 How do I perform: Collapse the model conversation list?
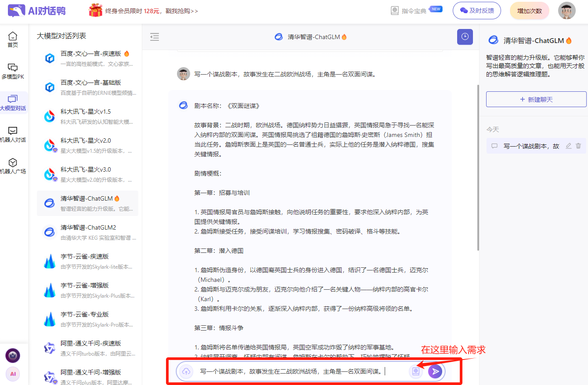(155, 37)
